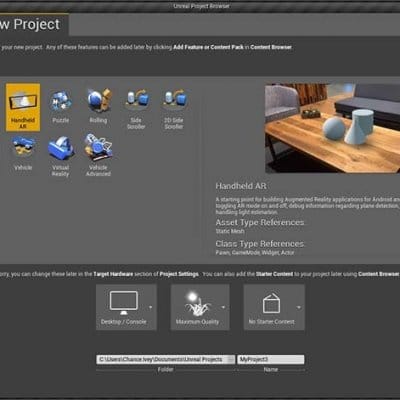Screen dimensions: 400x400
Task: Click the MyProject3 name field
Action: (x=271, y=359)
